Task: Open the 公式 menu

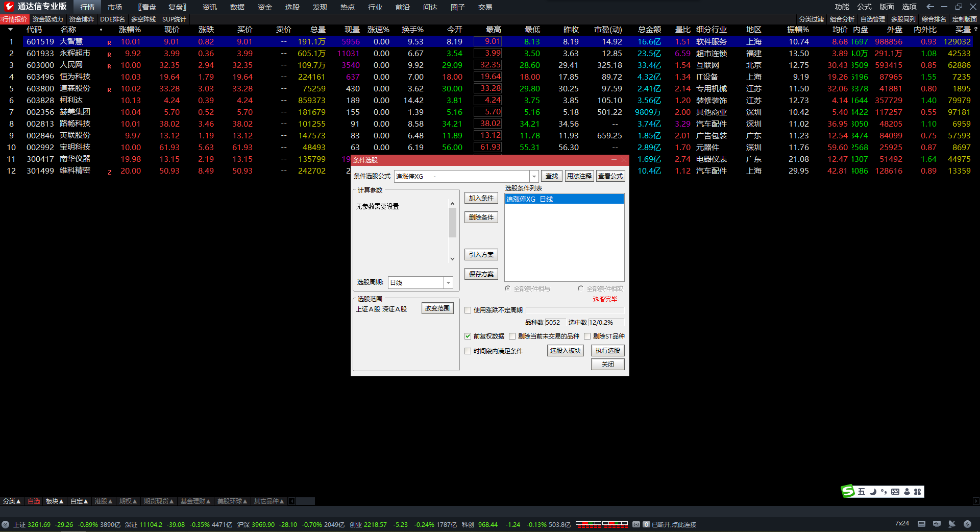Action: point(864,7)
